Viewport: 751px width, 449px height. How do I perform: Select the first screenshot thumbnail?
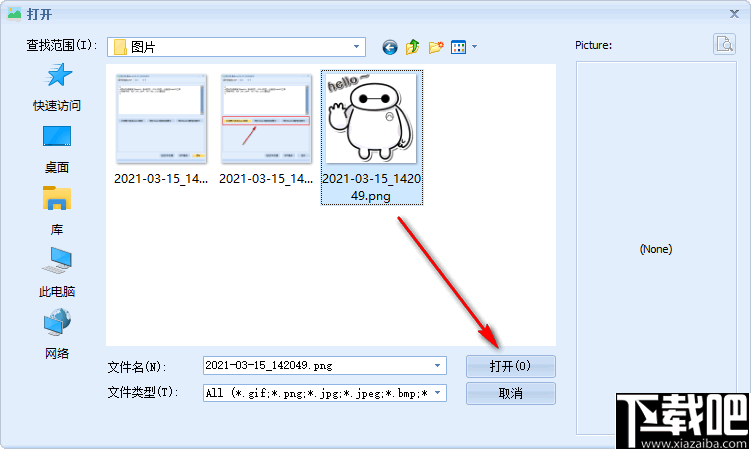coord(161,119)
